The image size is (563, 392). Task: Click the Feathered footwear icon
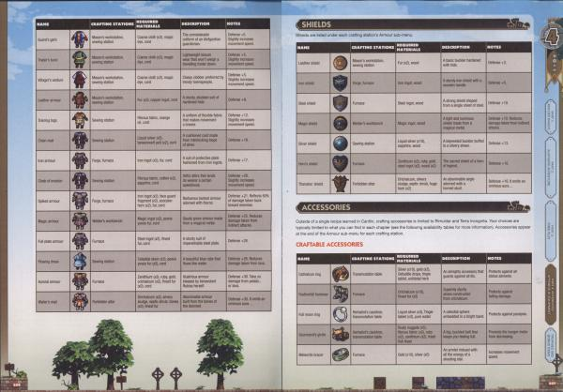click(x=340, y=294)
